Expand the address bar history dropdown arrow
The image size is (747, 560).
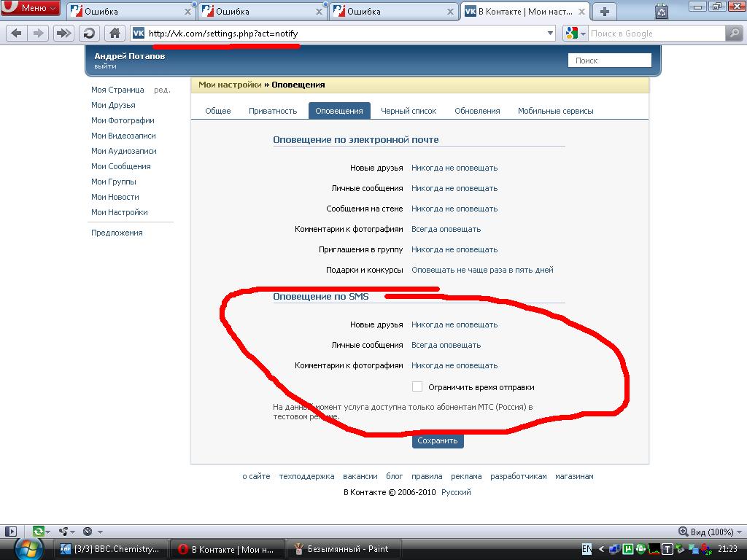tap(550, 34)
